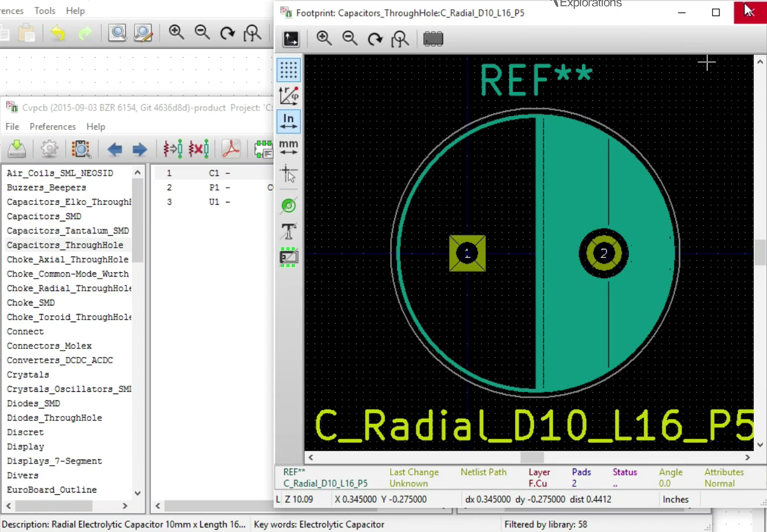Zoom to fit the footprint page
Screen dimensions: 767x532
click(x=400, y=39)
